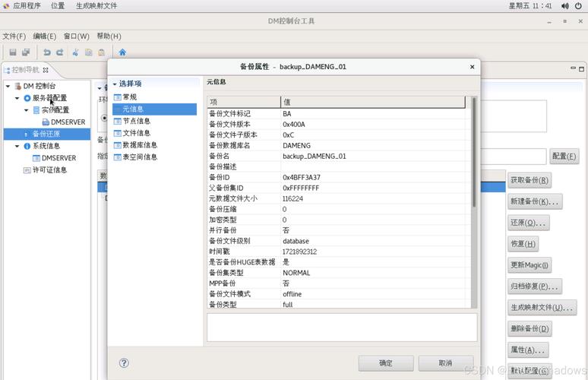The width and height of the screenshot is (588, 380).
Task: Click the 生成映射文件(U)... button
Action: 542,308
